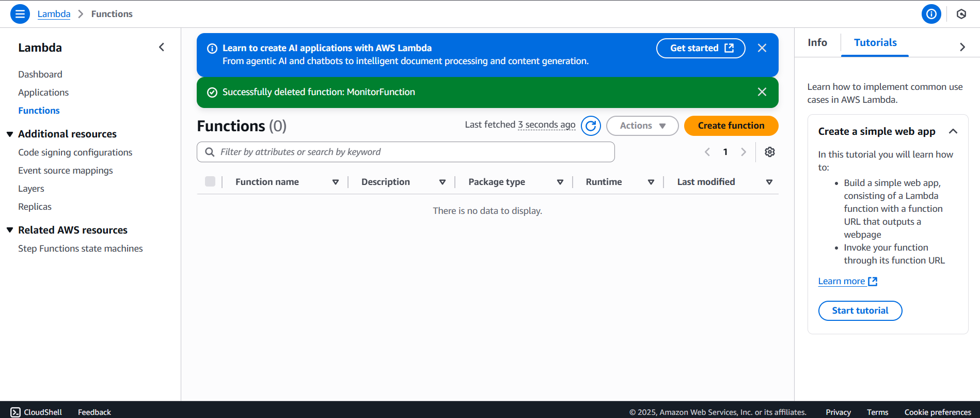This screenshot has height=418, width=980.
Task: Collapse the Lambda side navigation panel
Action: (162, 48)
